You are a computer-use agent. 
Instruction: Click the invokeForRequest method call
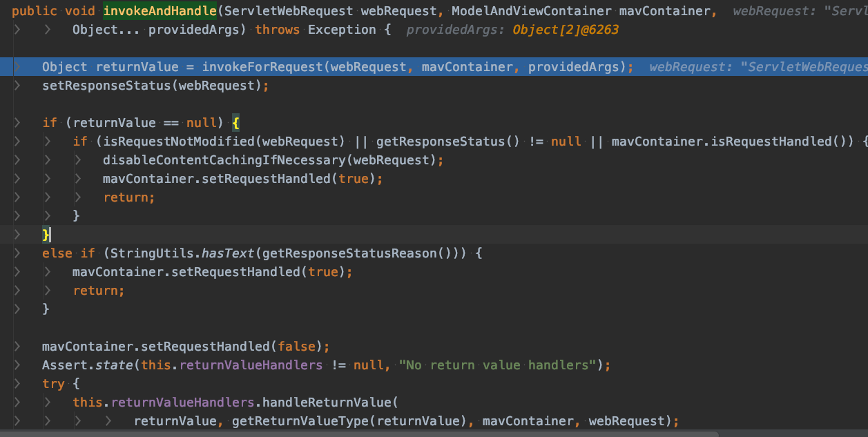pos(262,67)
